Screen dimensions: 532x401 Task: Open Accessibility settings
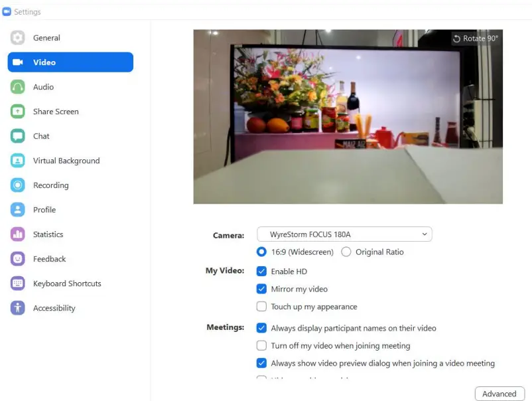coord(70,308)
